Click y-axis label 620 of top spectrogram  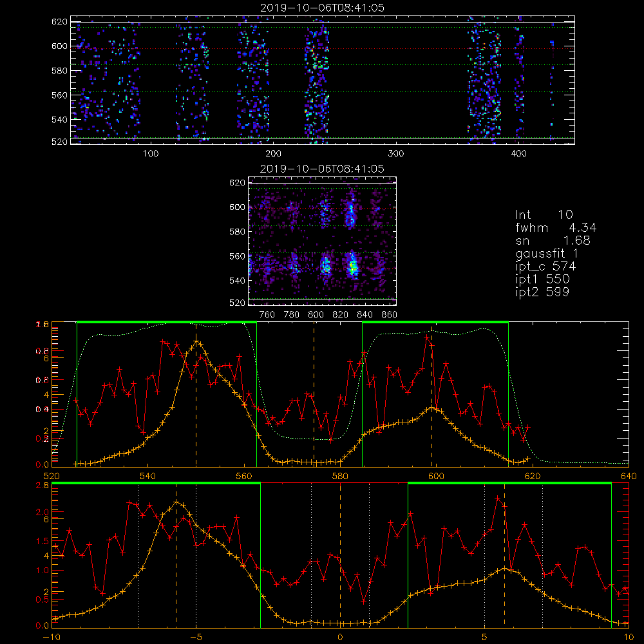coord(59,22)
